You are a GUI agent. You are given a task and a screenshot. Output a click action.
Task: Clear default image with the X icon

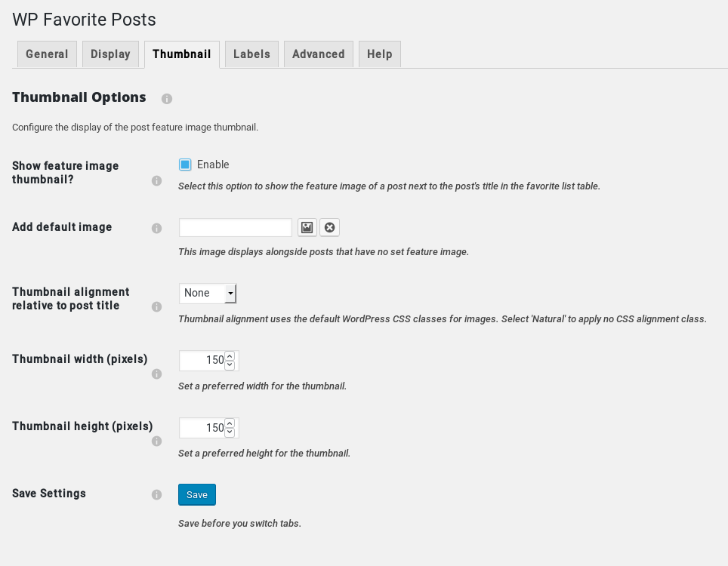pos(330,227)
